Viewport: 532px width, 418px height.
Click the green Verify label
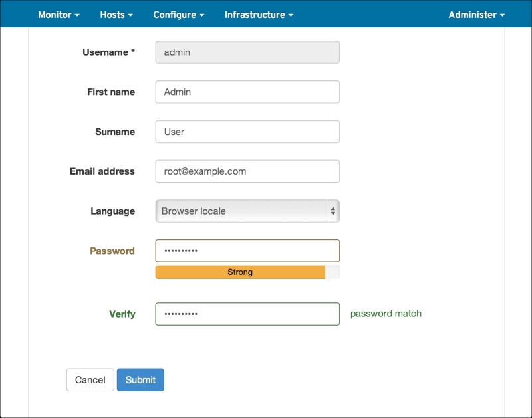pyautogui.click(x=122, y=314)
